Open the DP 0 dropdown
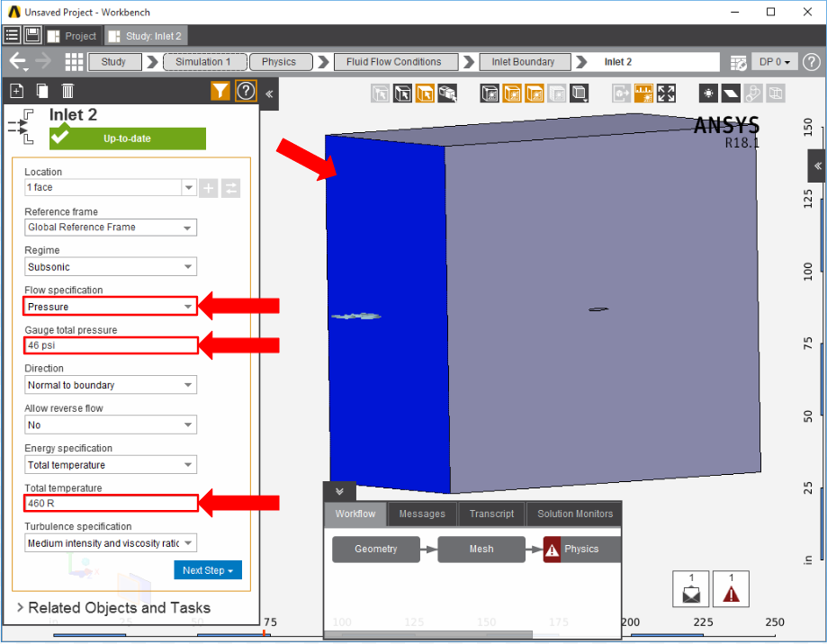Viewport: 827px width, 644px height. pos(774,62)
